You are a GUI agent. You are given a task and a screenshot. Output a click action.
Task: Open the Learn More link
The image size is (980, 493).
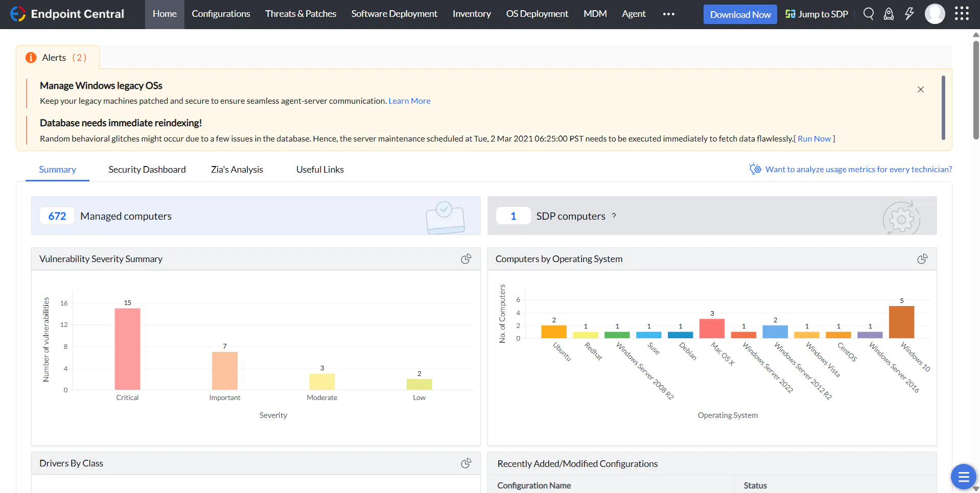coord(409,101)
